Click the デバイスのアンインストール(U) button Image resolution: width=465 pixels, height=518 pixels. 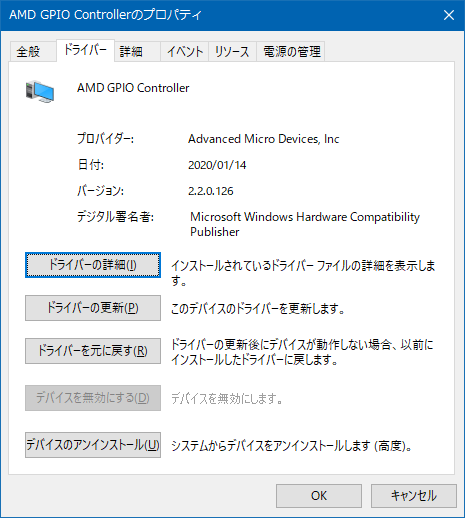(x=93, y=445)
